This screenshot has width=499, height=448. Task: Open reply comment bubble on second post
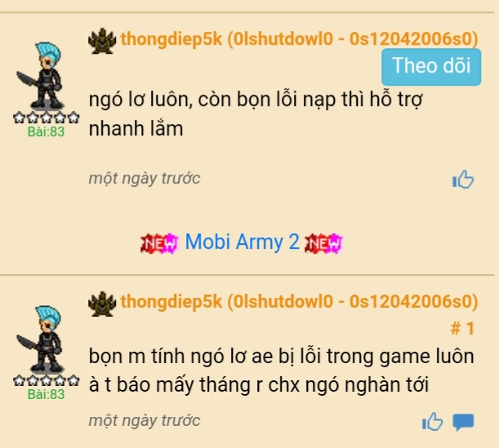click(463, 422)
